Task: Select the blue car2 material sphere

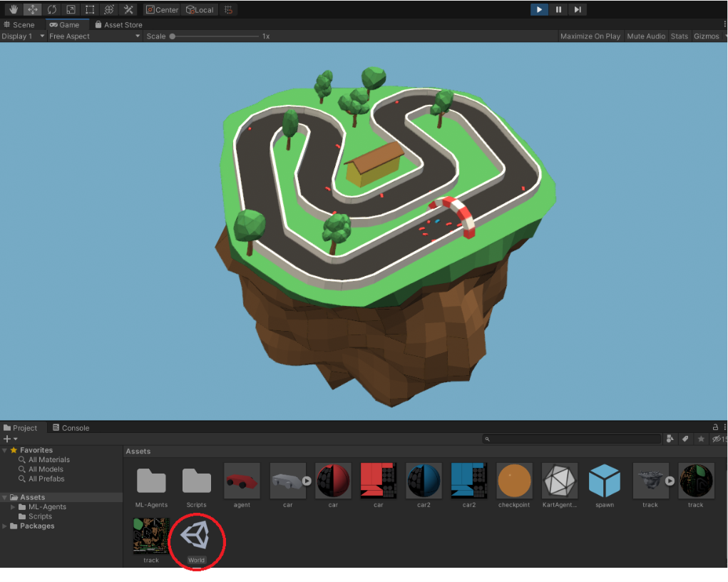Action: point(424,481)
